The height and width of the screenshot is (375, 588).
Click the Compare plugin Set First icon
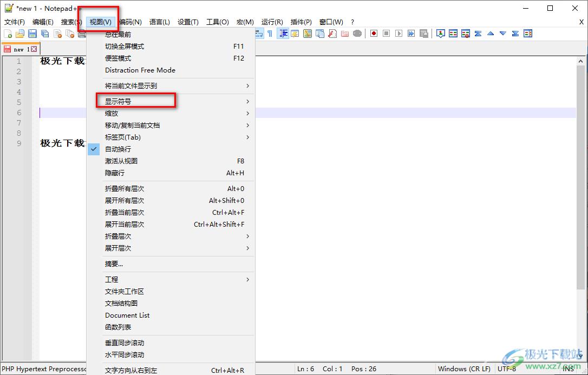[441, 34]
